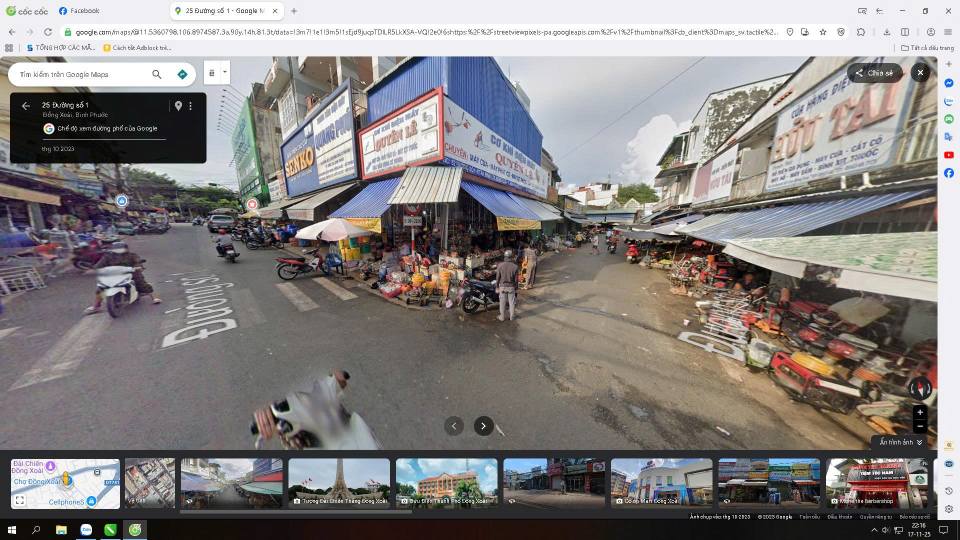Open the three-dot menu in address panel
Image resolution: width=960 pixels, height=540 pixels.
pyautogui.click(x=190, y=106)
